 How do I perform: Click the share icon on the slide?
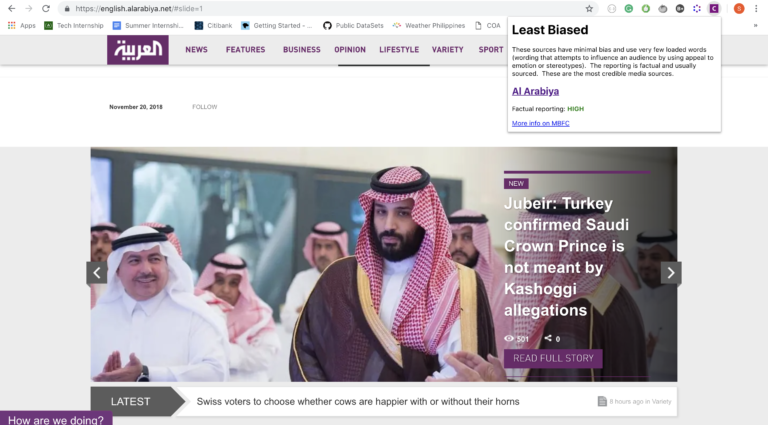pyautogui.click(x=548, y=338)
